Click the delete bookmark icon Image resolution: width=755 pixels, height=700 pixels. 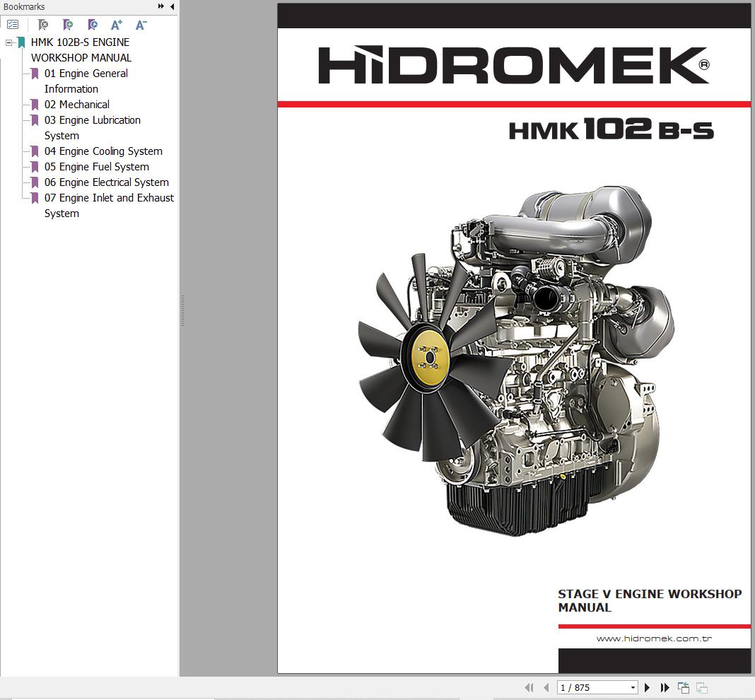click(42, 25)
